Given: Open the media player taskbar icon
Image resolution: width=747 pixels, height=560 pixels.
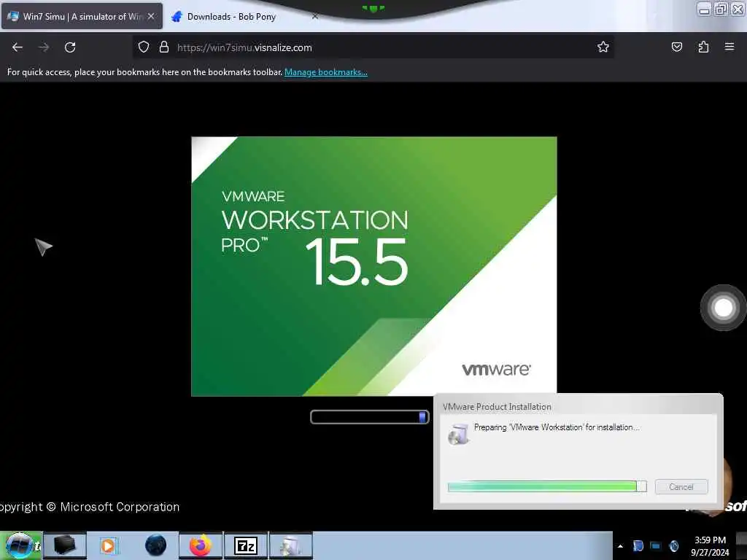Looking at the screenshot, I should click(x=108, y=545).
